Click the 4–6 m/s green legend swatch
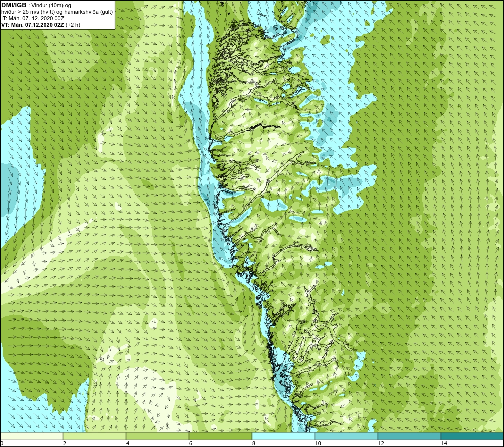 pyautogui.click(x=157, y=436)
